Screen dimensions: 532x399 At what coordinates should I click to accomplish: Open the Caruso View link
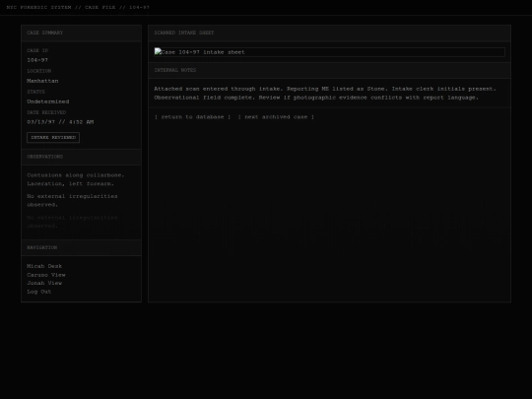point(46,275)
